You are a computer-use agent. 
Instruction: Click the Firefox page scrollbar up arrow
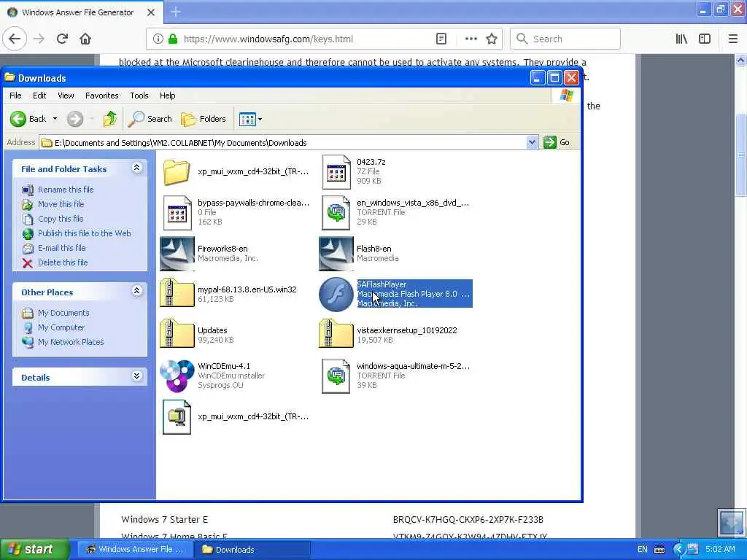[x=741, y=60]
